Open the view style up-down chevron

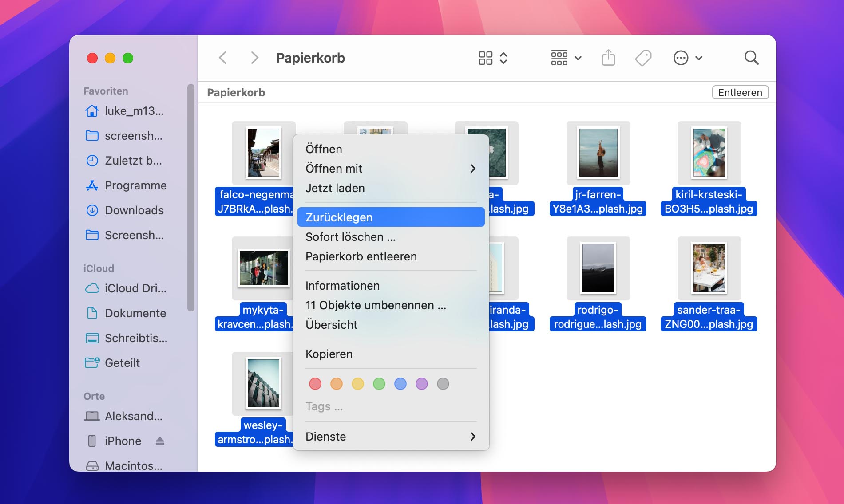point(503,58)
